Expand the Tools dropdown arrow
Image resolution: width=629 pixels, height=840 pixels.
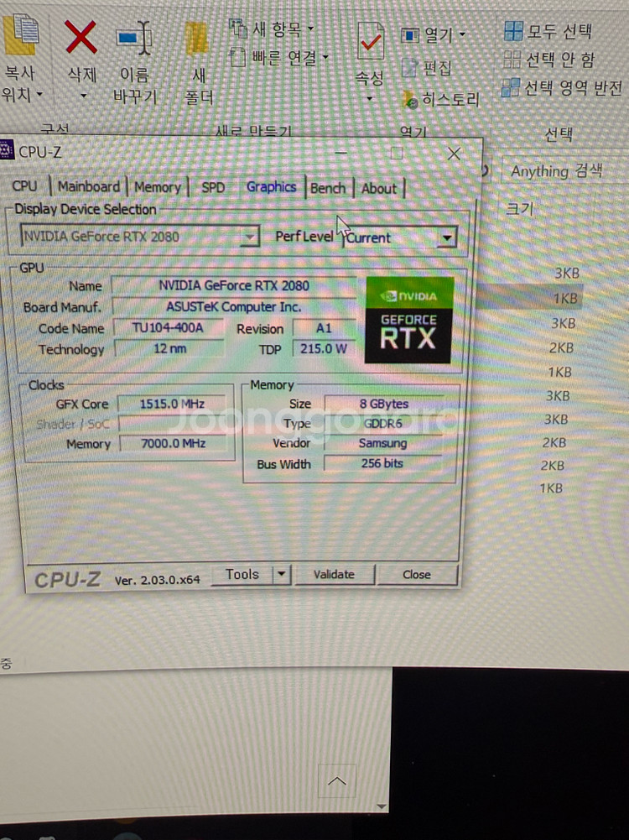pos(282,575)
